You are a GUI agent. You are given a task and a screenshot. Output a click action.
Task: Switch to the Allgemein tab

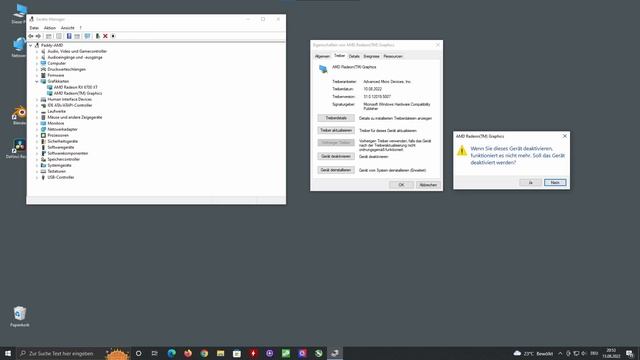[x=322, y=56]
